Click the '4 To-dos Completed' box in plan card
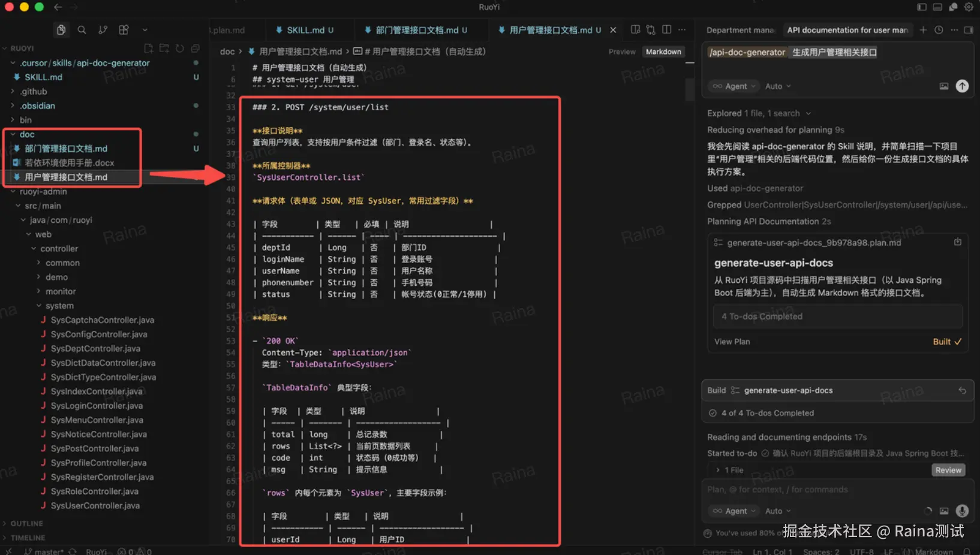Viewport: 980px width, 555px height. click(x=838, y=316)
